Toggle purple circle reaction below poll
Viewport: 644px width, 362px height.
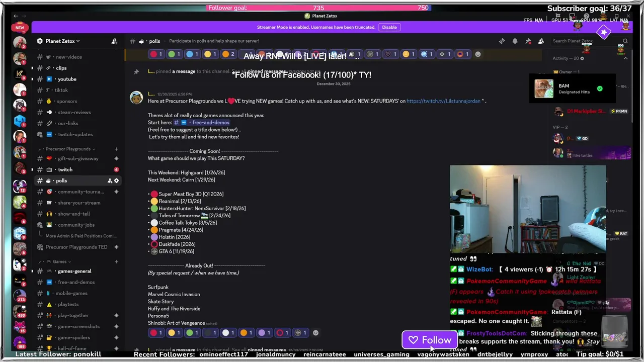(265, 333)
